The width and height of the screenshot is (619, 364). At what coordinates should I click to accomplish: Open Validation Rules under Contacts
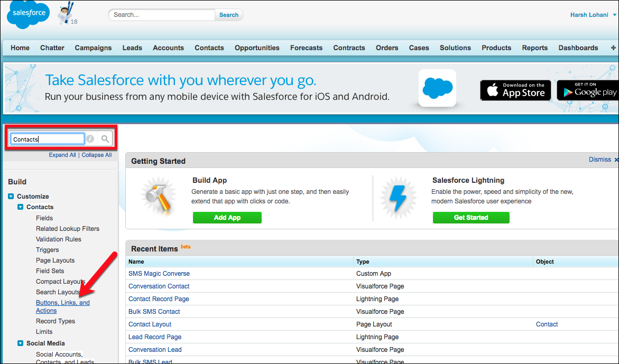59,239
